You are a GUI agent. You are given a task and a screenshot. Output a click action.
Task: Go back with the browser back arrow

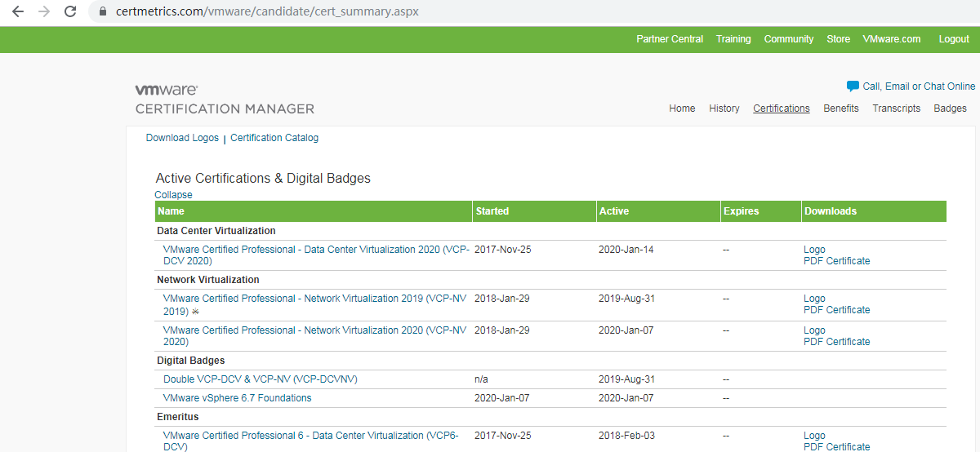(x=18, y=12)
